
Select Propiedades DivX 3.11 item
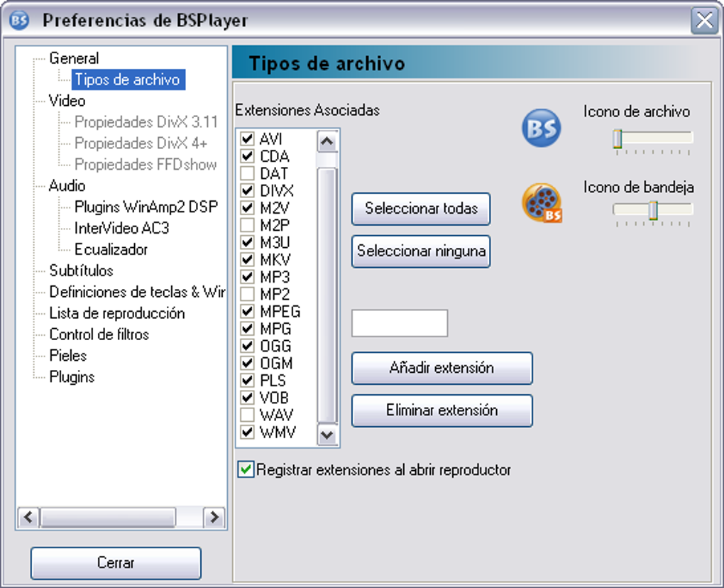(x=146, y=122)
